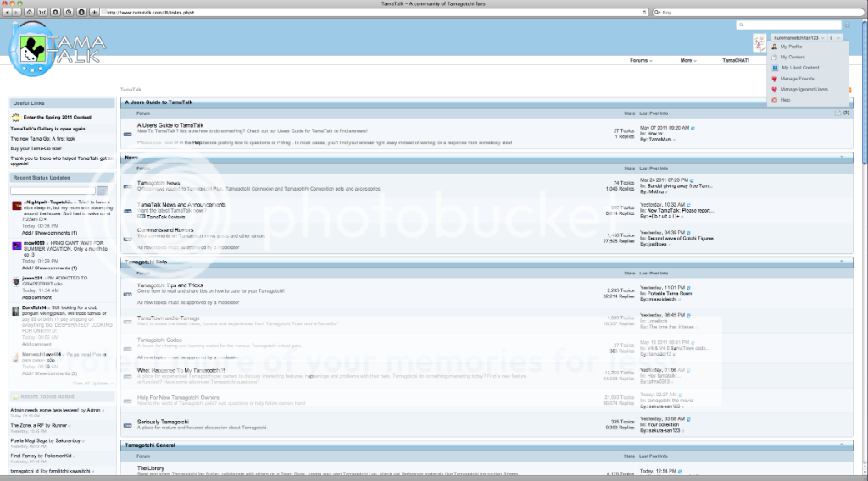The height and width of the screenshot is (481, 868).
Task: Click forum icon beside A Users Guide to TamaTalk
Action: point(127,135)
